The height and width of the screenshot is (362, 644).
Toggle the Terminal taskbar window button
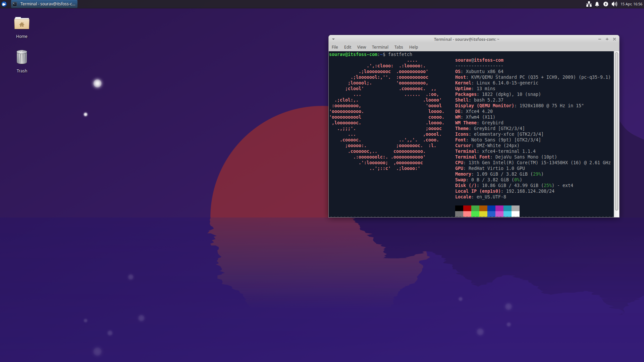point(44,4)
